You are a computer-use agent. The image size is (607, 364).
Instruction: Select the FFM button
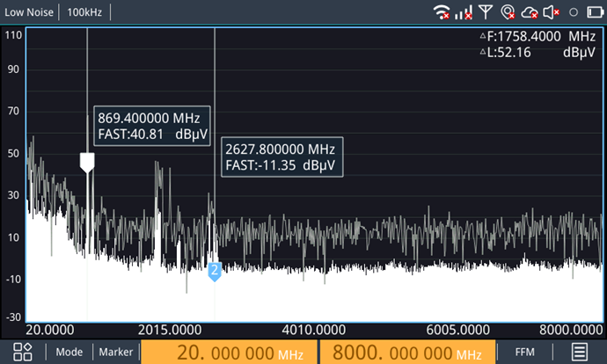pos(524,352)
